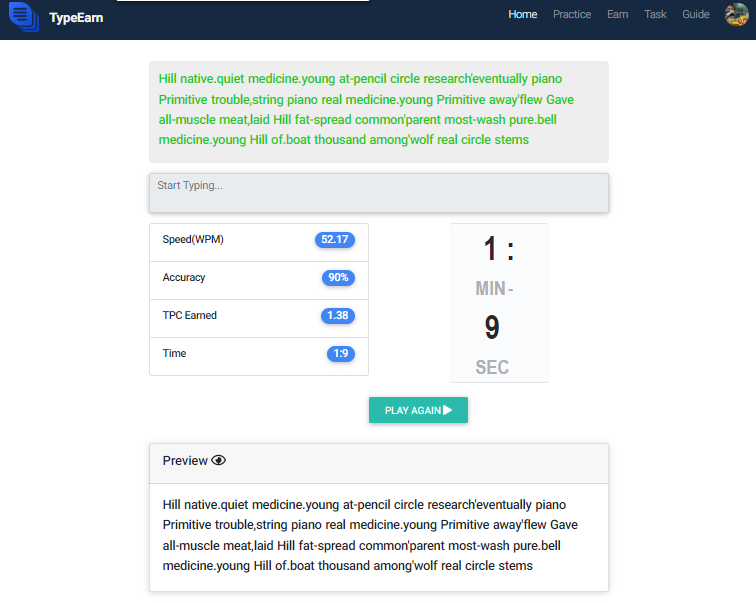Click the 90% accuracy badge
Screen dimensions: 756x603
(338, 278)
